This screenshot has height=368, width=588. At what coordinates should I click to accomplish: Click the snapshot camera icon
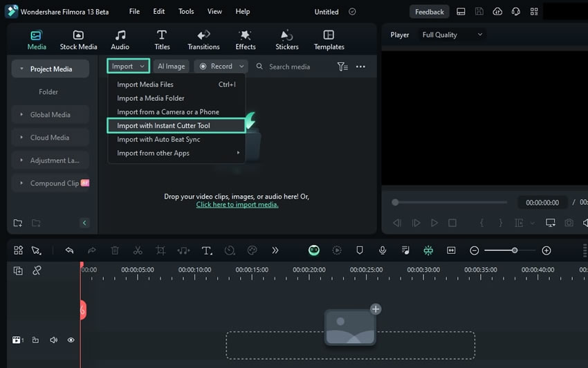(569, 223)
